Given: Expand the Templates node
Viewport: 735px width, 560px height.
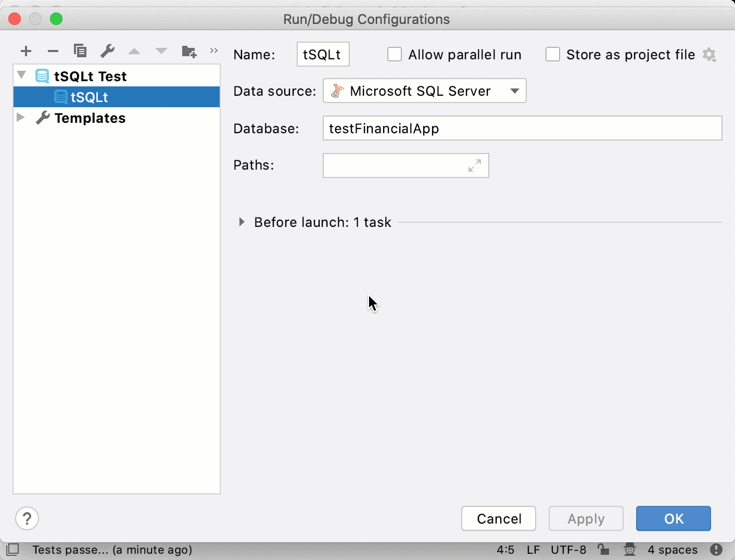Looking at the screenshot, I should (x=21, y=118).
